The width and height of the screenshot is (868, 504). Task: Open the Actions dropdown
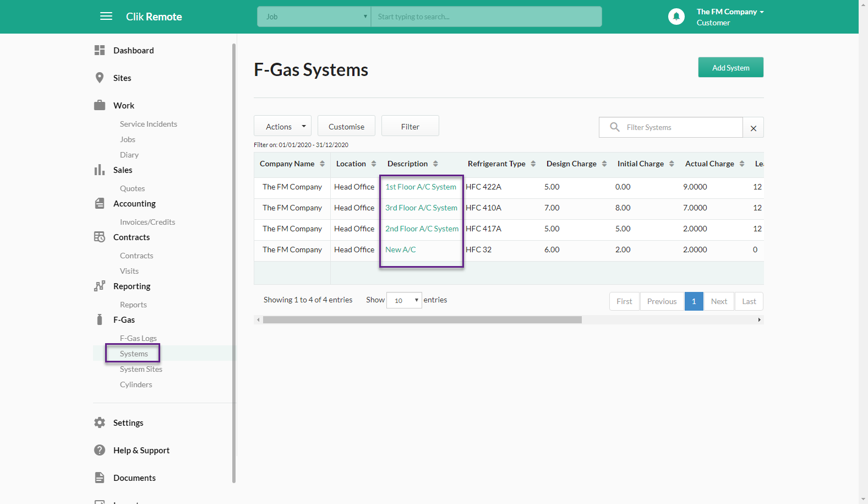pyautogui.click(x=282, y=126)
